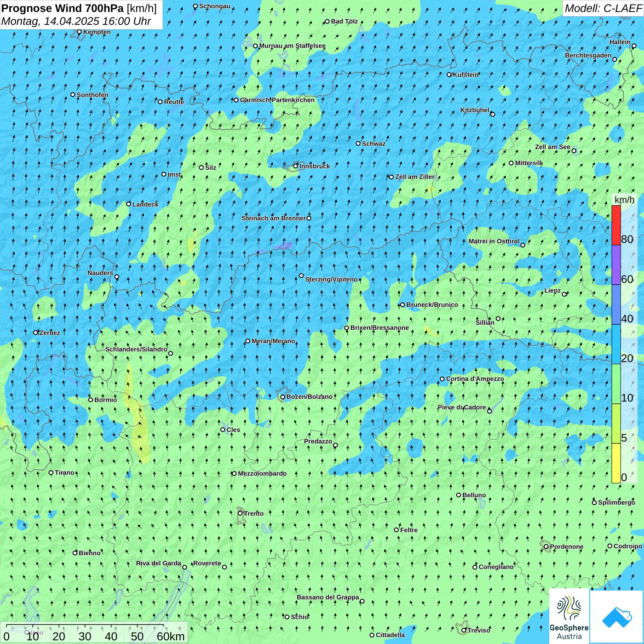Click the 'km/h' legend unit label
Screen dimensions: 644x644
[624, 200]
